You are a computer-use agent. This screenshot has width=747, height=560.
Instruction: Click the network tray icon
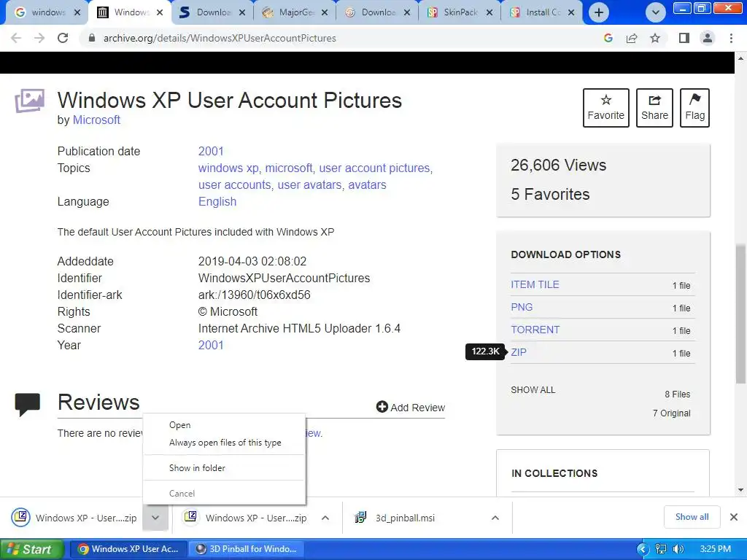click(x=661, y=549)
